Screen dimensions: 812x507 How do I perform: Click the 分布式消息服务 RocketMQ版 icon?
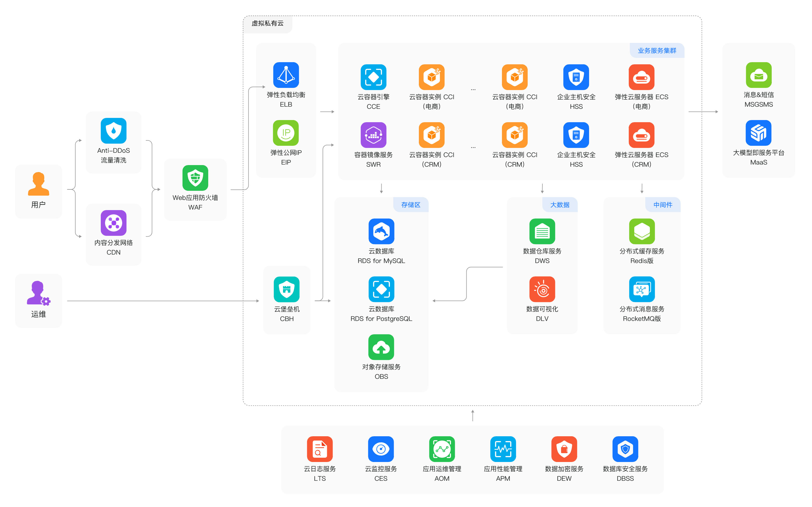(642, 289)
